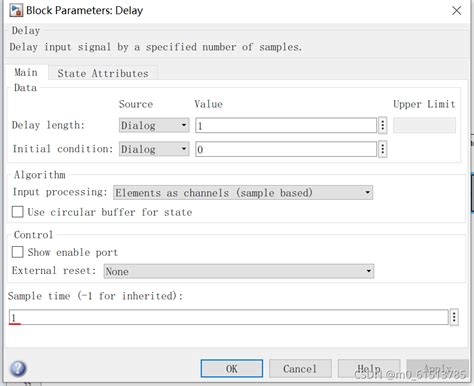Enable Use circular buffer for state

18,212
